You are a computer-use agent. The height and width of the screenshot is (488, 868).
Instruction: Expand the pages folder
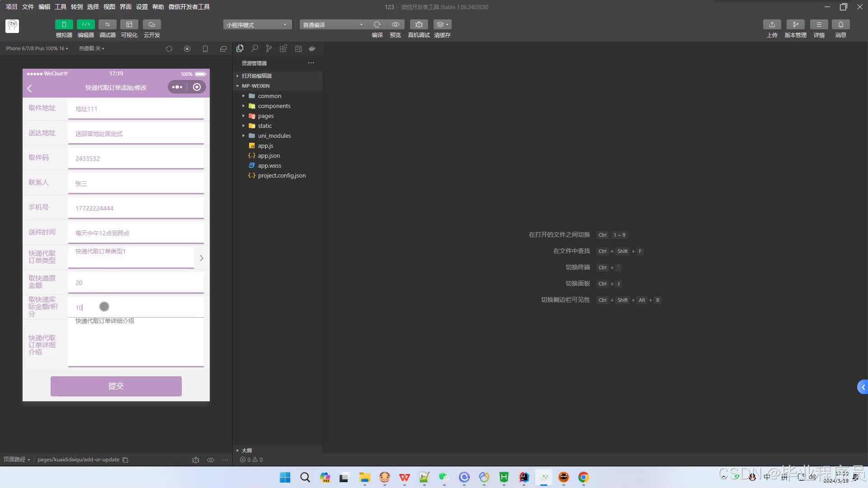[266, 116]
